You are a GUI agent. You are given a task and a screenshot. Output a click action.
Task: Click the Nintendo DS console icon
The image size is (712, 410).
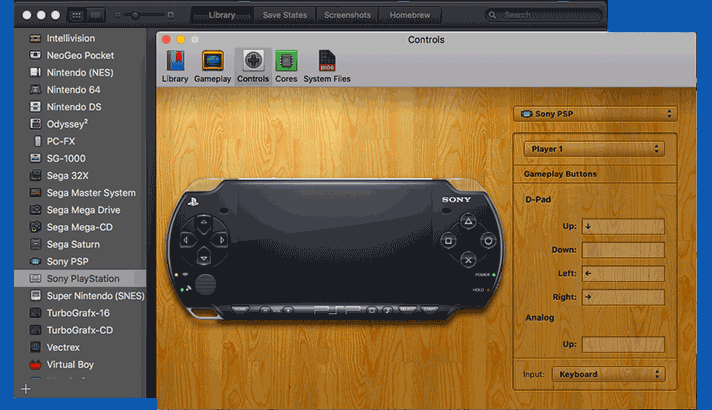point(35,107)
